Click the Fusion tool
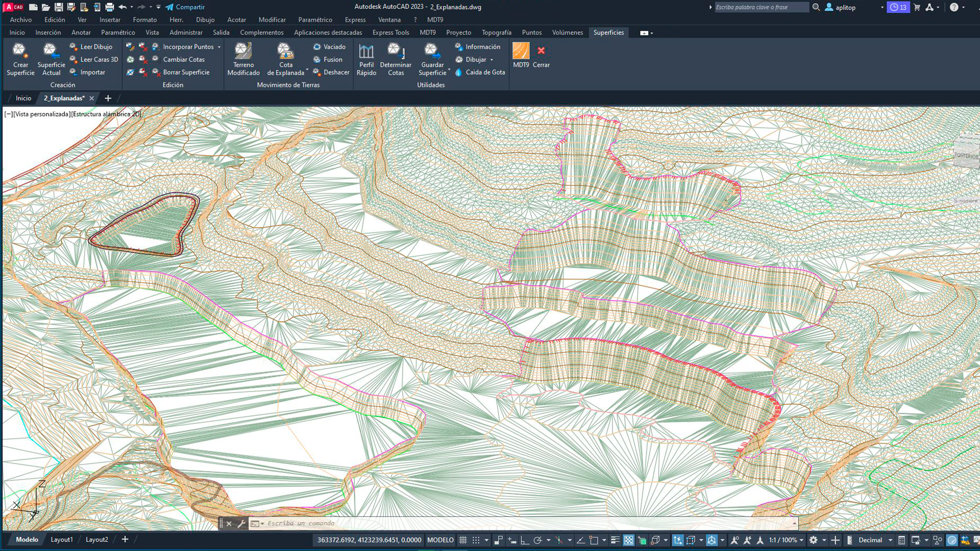Viewport: 980px width, 551px height. 328,60
